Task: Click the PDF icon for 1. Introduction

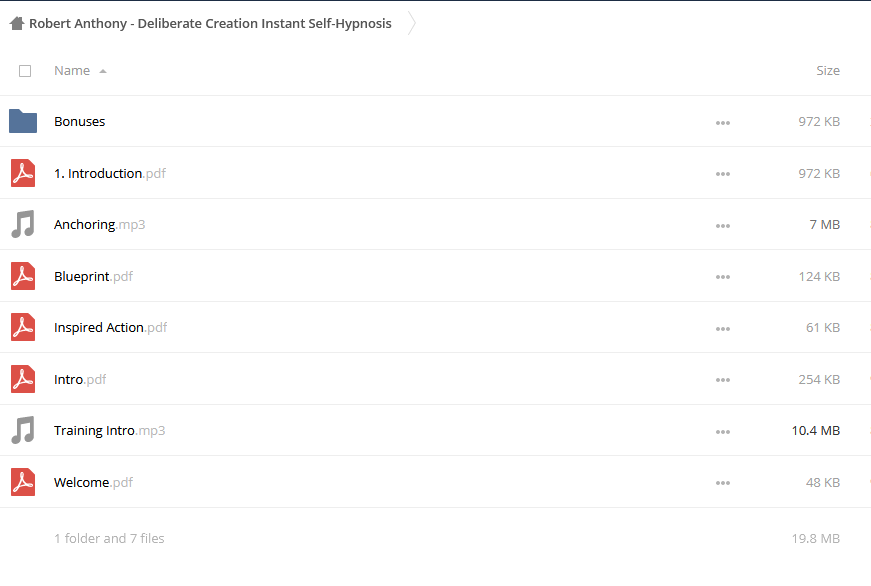Action: point(23,173)
